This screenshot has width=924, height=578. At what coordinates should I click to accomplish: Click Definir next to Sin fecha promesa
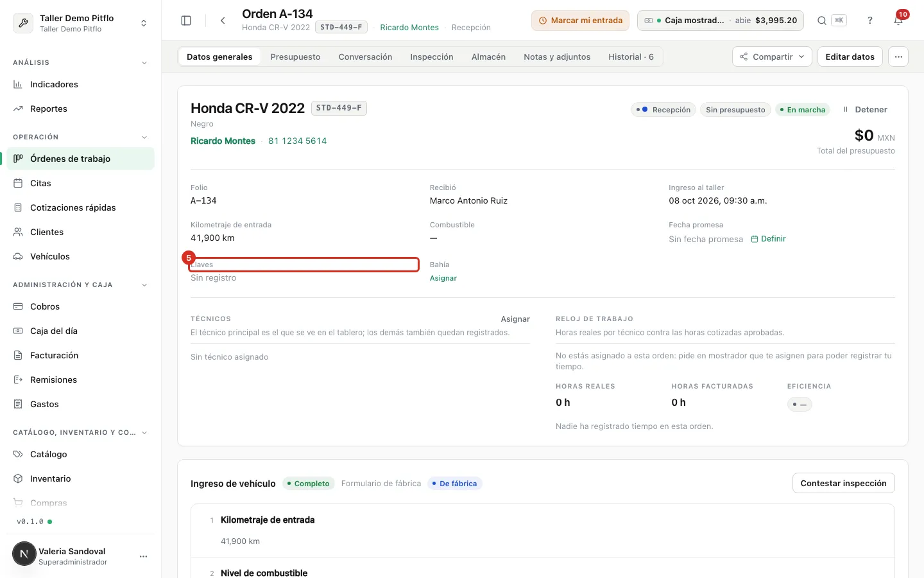(768, 239)
